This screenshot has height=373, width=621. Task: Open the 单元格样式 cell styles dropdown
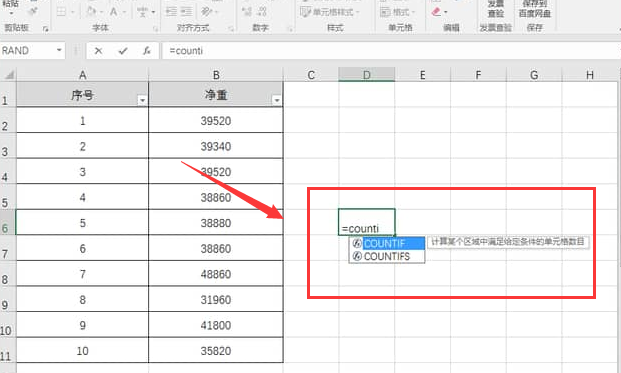[x=330, y=12]
